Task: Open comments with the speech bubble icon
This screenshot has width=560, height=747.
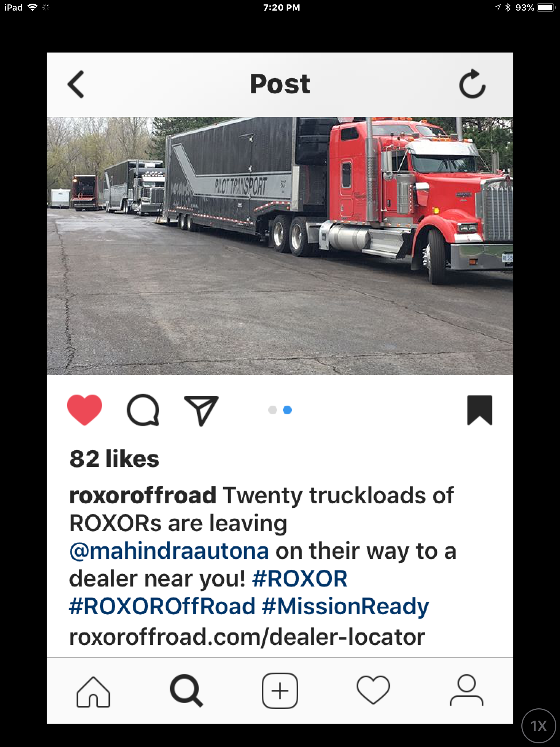Action: (143, 410)
